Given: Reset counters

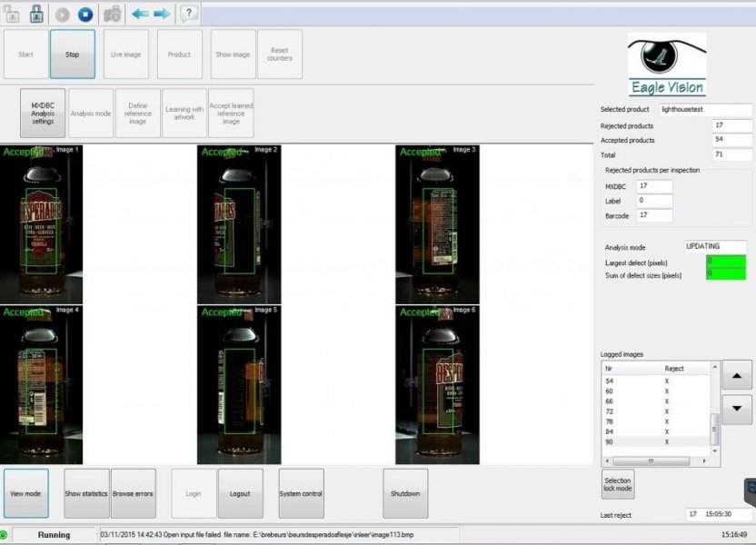Looking at the screenshot, I should (x=280, y=54).
